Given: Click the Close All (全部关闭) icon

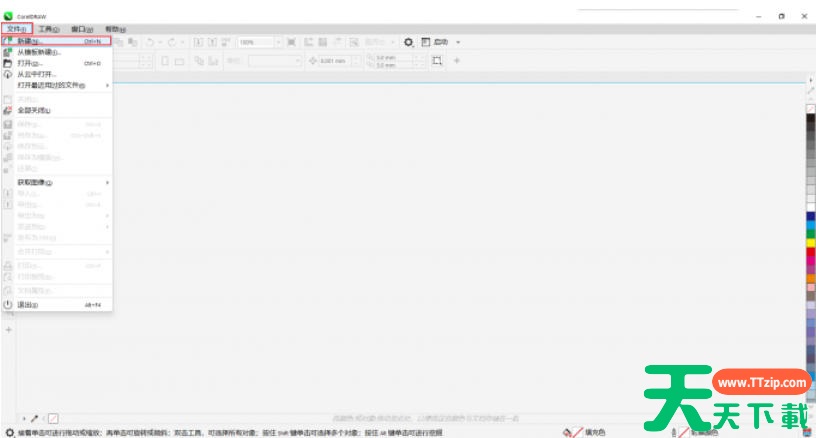Looking at the screenshot, I should click(7, 110).
